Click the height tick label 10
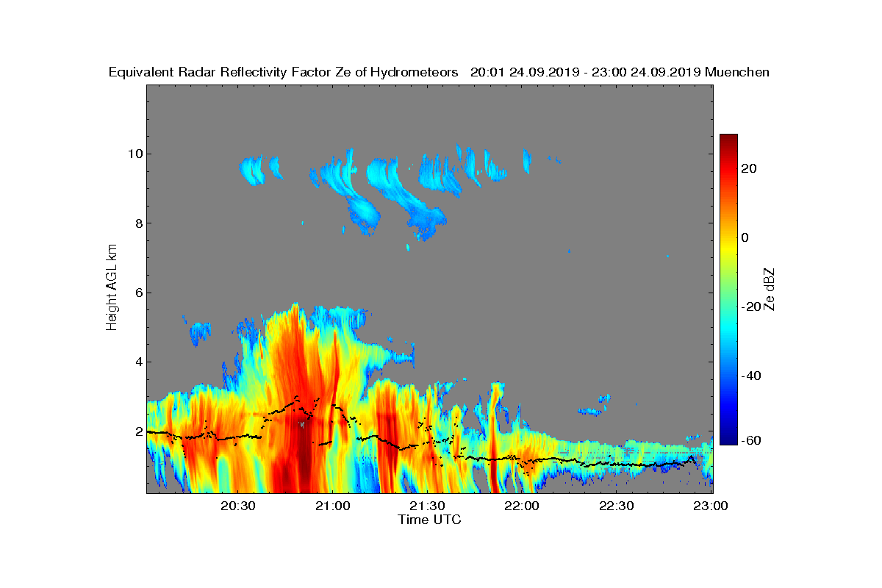Viewport: 882px width, 588px height. coord(136,154)
